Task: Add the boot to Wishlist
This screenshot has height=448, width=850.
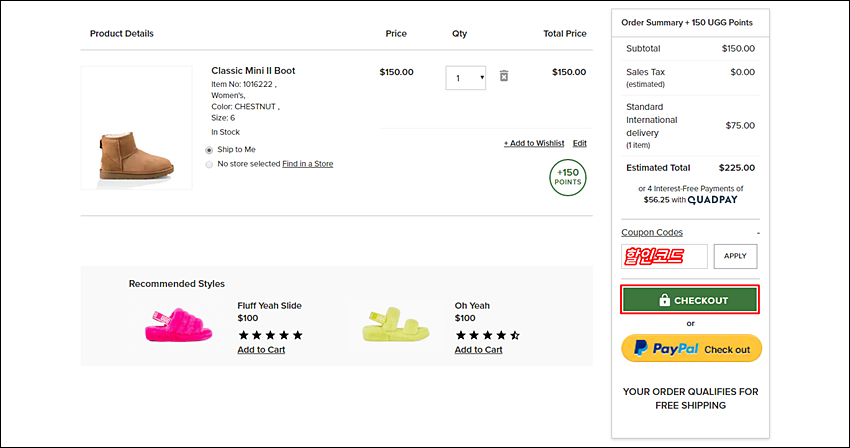Action: [x=534, y=143]
